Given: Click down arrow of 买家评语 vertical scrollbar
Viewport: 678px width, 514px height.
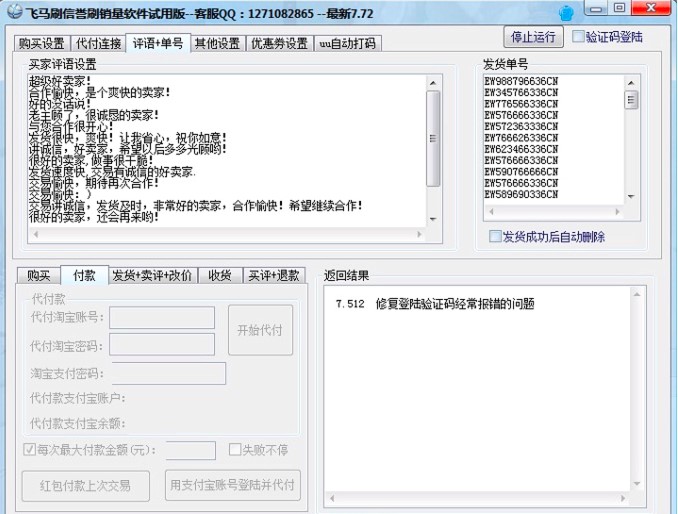Looking at the screenshot, I should point(433,219).
